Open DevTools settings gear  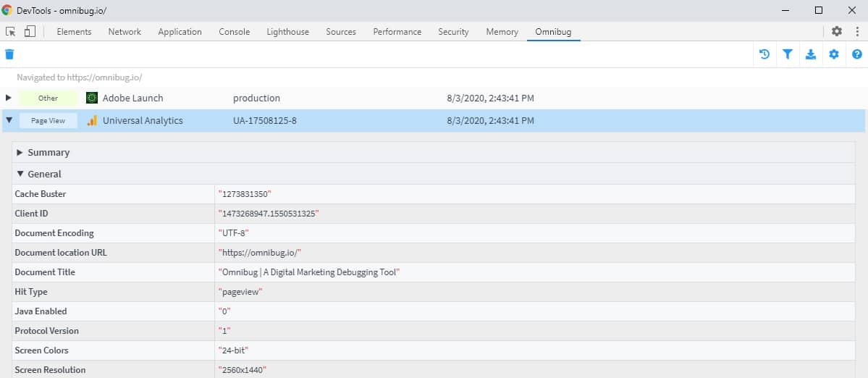coord(837,32)
